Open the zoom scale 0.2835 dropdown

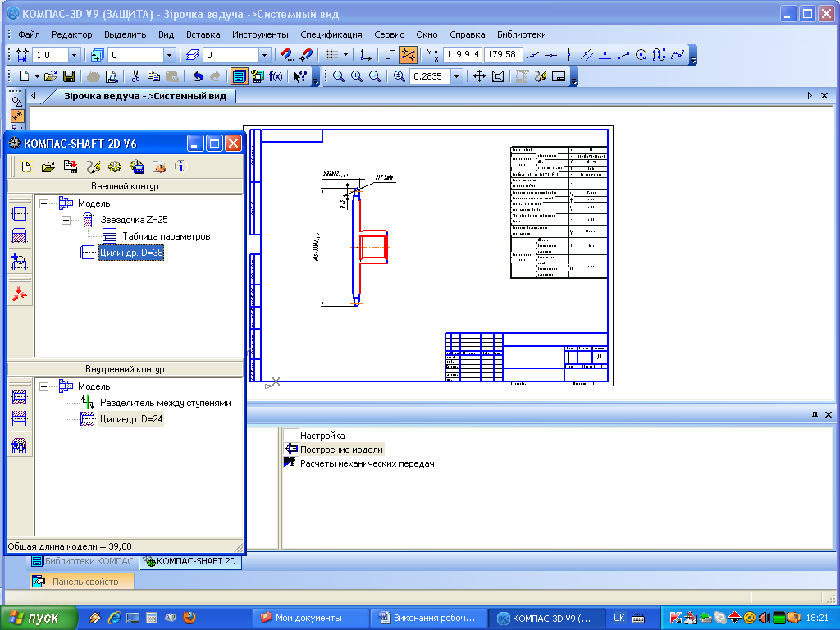point(456,76)
